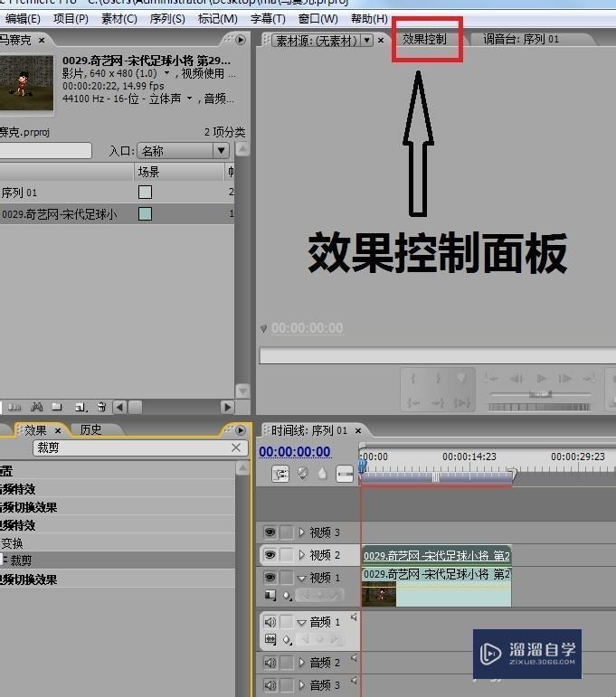
Task: Click audio display style icon under 音频 1
Action: [270, 639]
